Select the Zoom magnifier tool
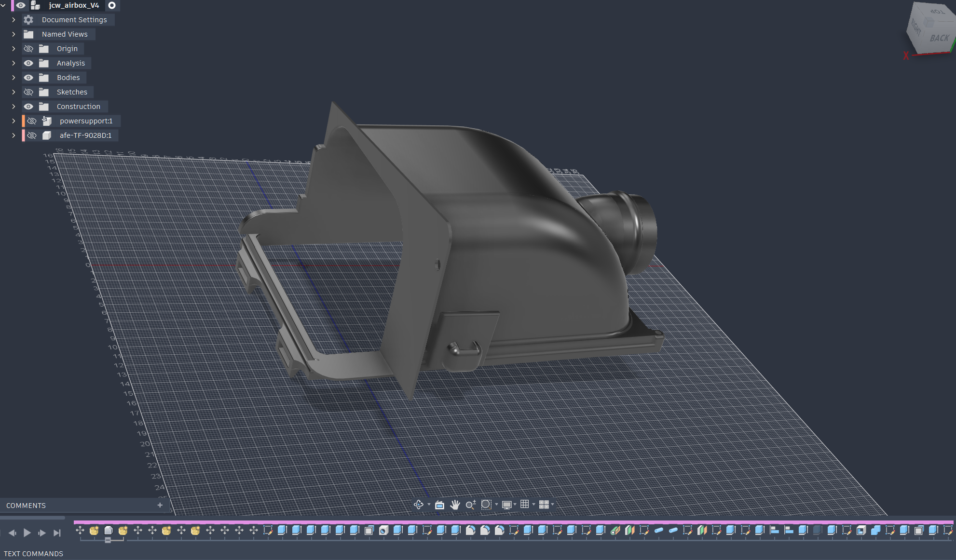This screenshot has height=560, width=956. [471, 505]
